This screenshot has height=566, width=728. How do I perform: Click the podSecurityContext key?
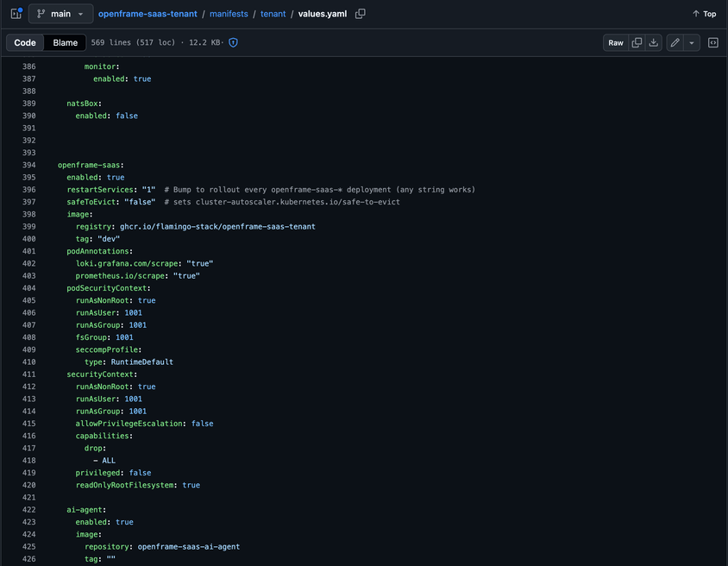106,288
